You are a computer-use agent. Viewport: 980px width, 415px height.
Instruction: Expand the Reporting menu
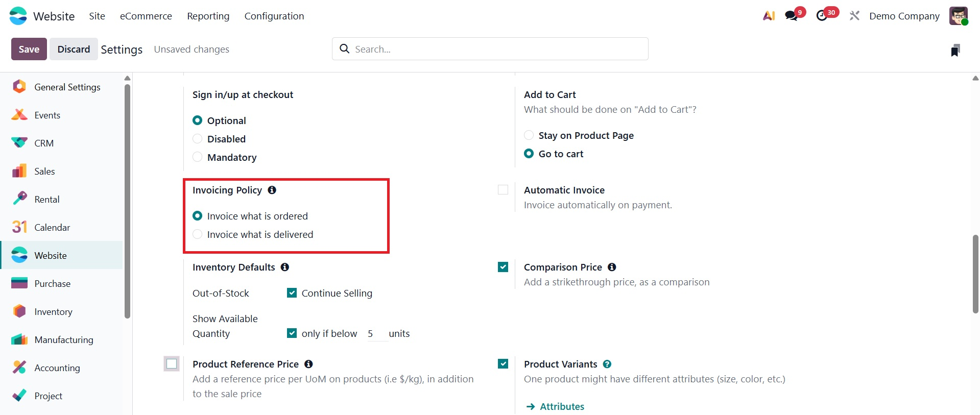208,16
